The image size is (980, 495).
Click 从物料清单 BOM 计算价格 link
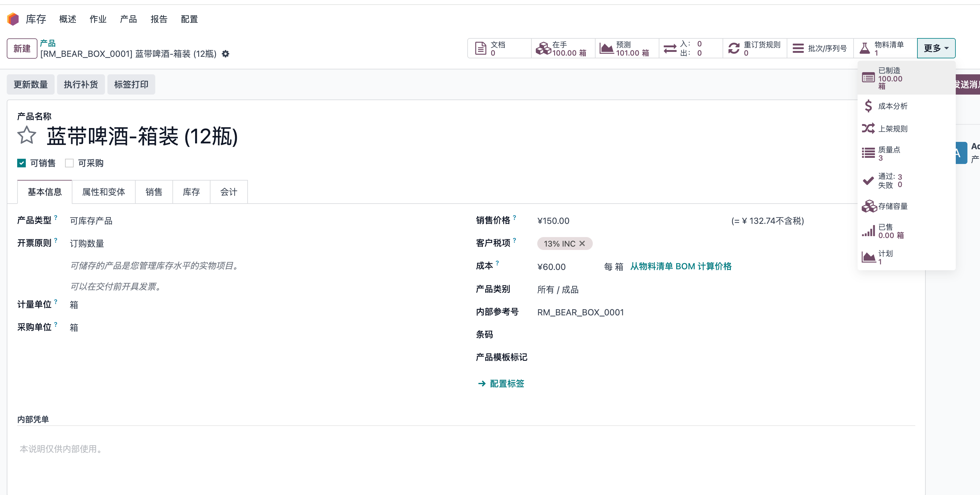point(681,266)
